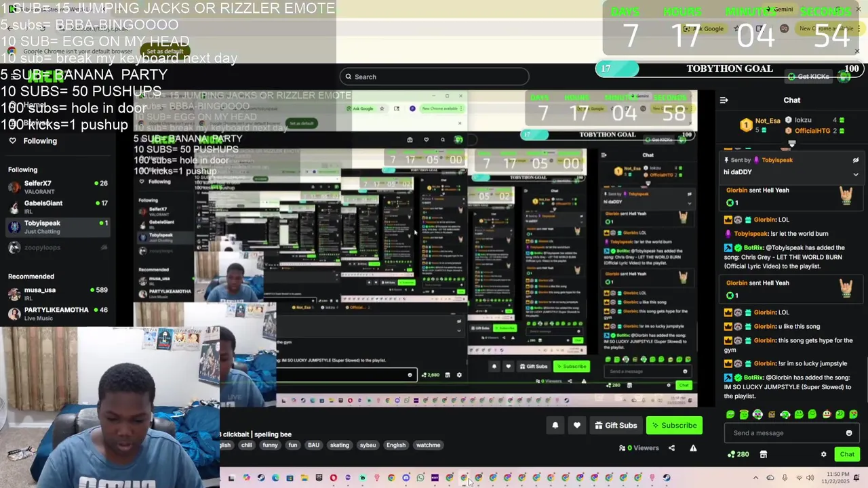Click the 'BAU' stream tag
Screen dimensions: 868x488
pos(313,445)
